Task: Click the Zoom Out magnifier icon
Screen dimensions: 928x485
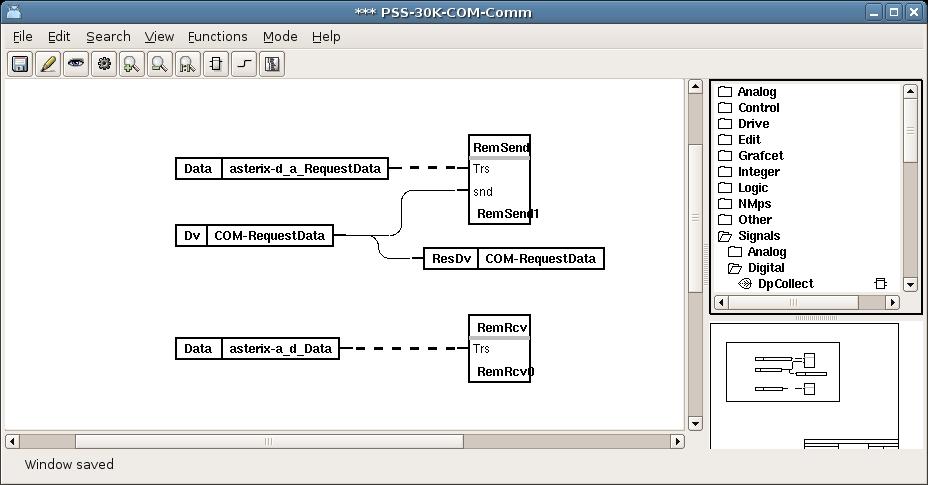Action: (159, 64)
